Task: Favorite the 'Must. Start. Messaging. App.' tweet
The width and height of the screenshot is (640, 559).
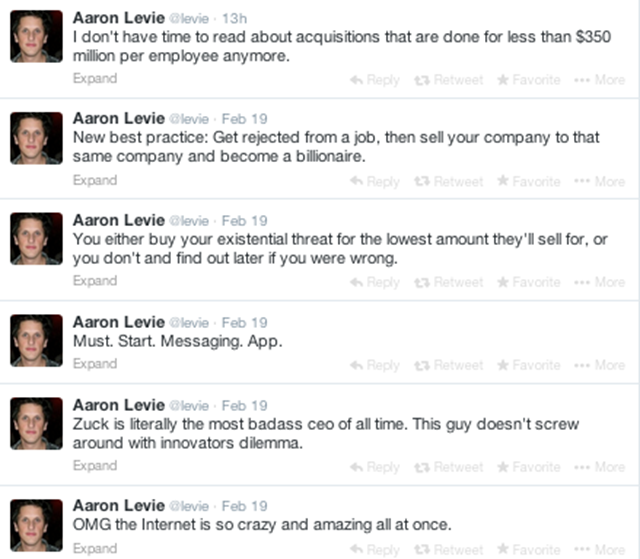Action: pos(529,365)
